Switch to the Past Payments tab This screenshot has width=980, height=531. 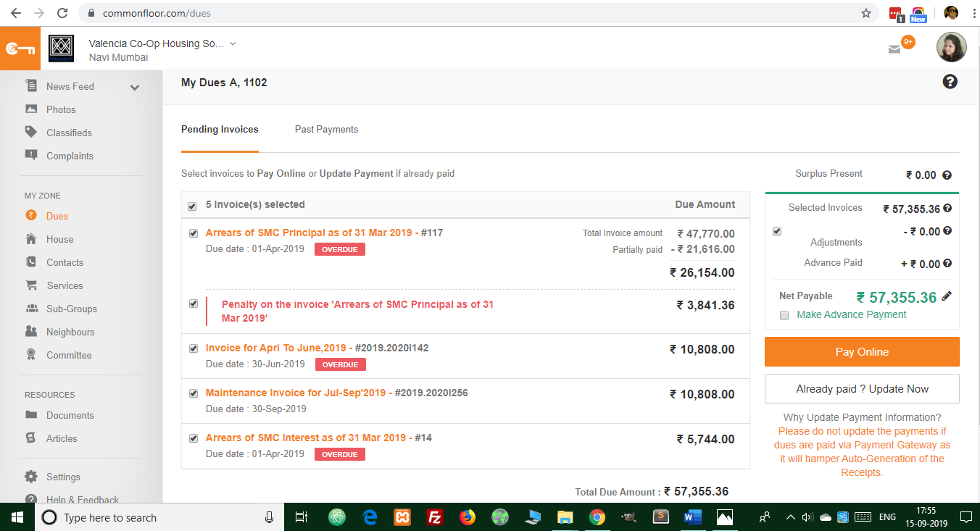[326, 130]
